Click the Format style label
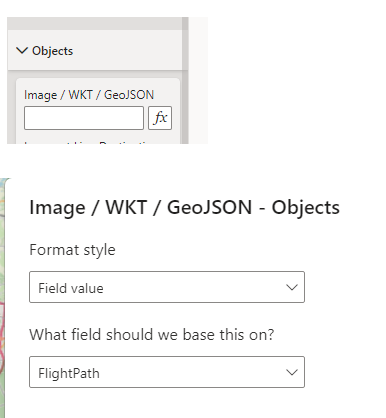The width and height of the screenshot is (386, 418). pos(72,250)
